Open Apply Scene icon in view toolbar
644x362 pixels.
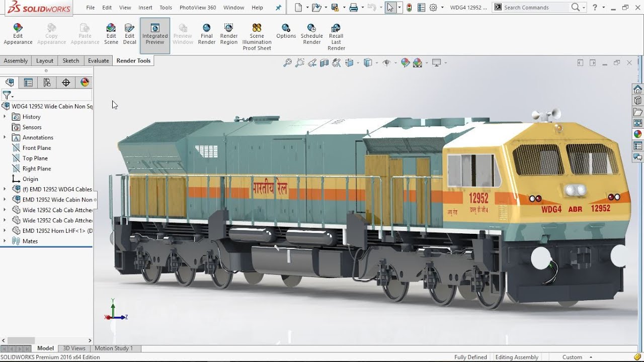[x=418, y=63]
